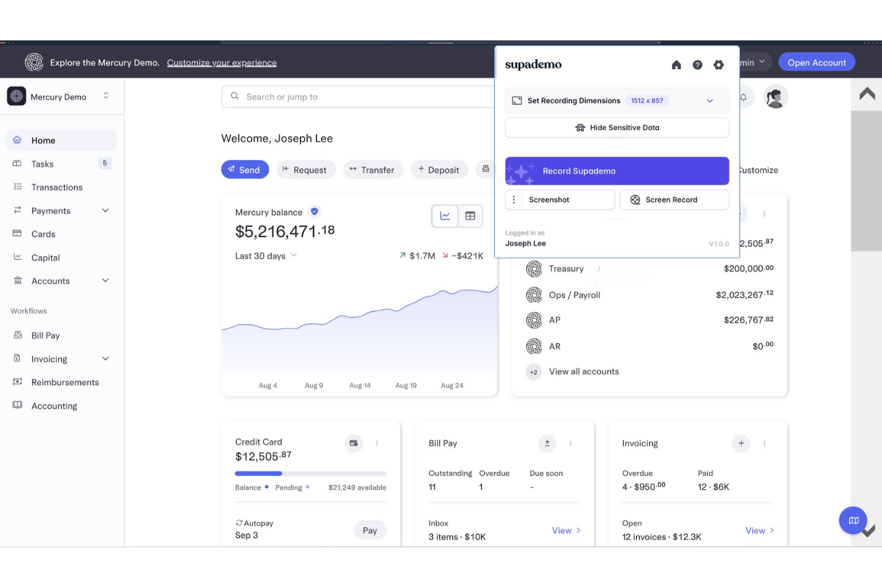
Task: Open Bill Pay options menu dots
Action: (x=570, y=443)
